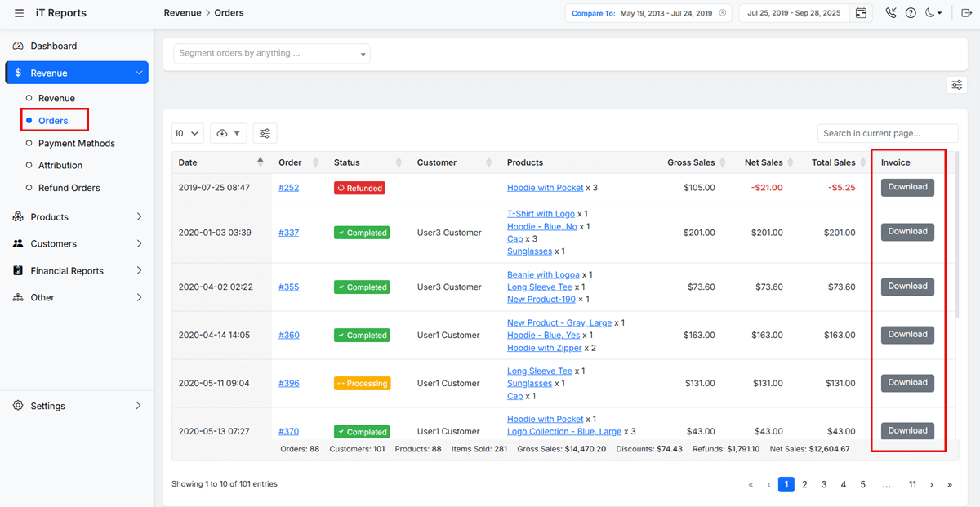Open the Segment orders by anything dropdown
Viewport: 980px width, 507px height.
click(x=272, y=54)
